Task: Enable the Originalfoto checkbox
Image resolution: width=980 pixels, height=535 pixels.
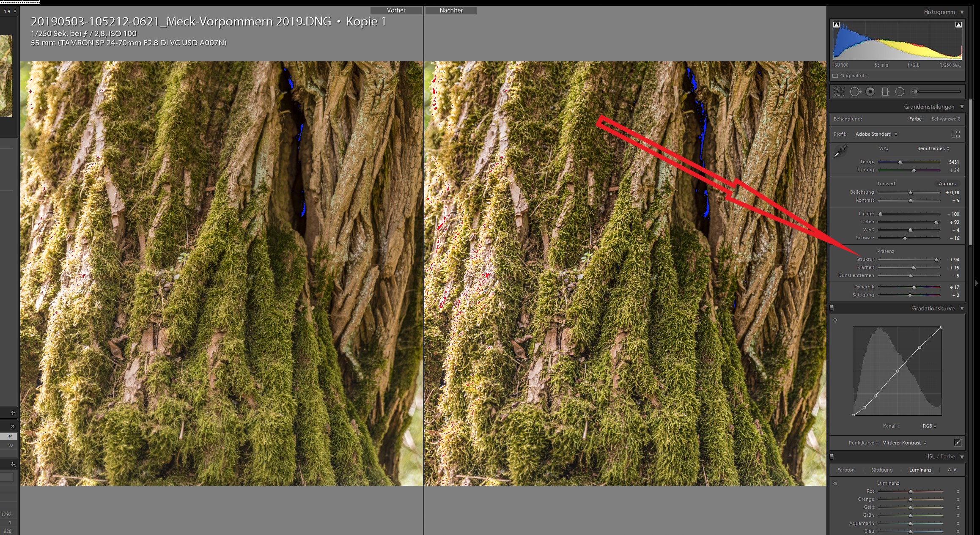Action: pos(835,76)
